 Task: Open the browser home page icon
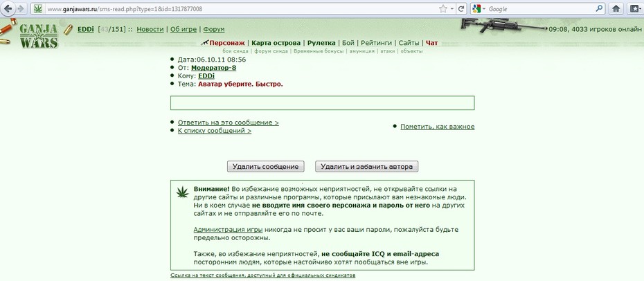(616, 8)
